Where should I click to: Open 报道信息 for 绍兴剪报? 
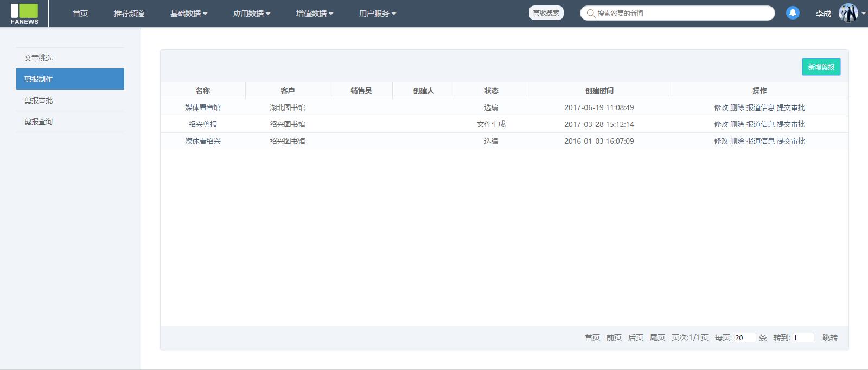click(x=761, y=124)
